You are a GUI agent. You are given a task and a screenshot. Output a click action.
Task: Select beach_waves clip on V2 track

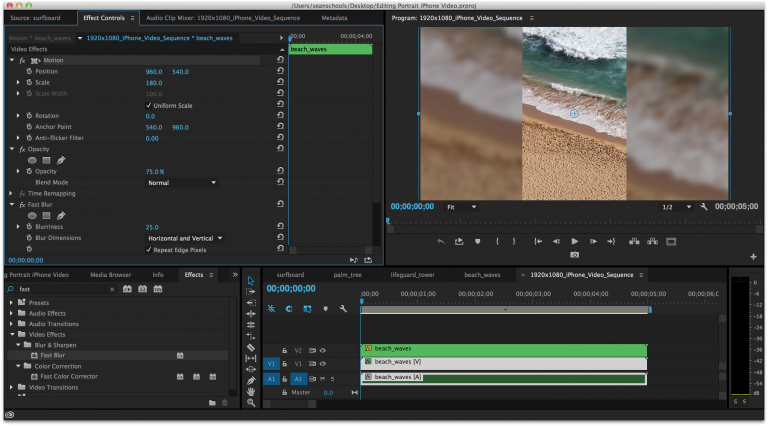504,350
